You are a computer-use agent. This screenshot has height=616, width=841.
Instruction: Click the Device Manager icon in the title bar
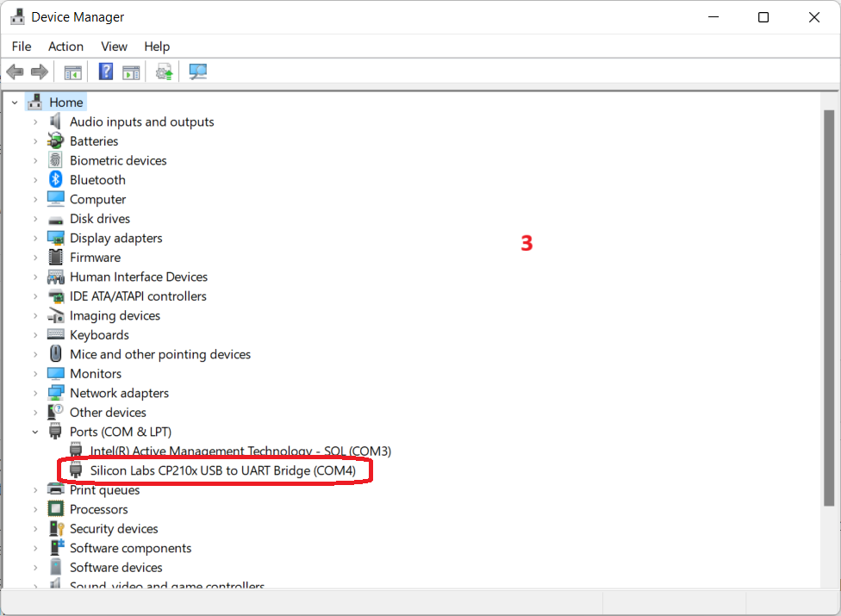18,16
